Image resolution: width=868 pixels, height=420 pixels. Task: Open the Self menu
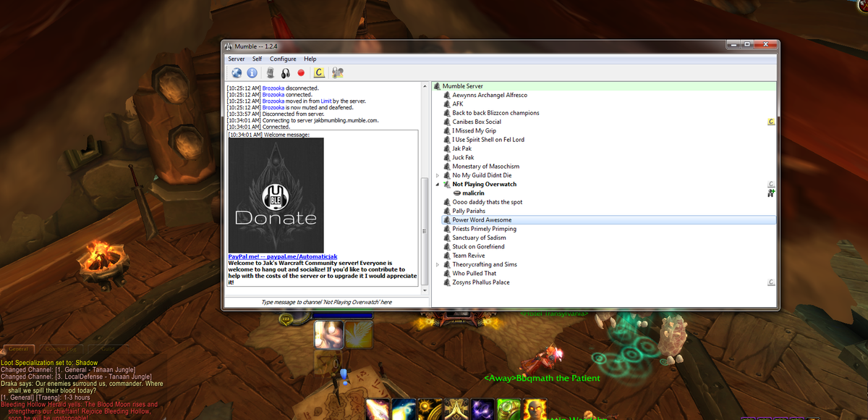click(x=258, y=59)
